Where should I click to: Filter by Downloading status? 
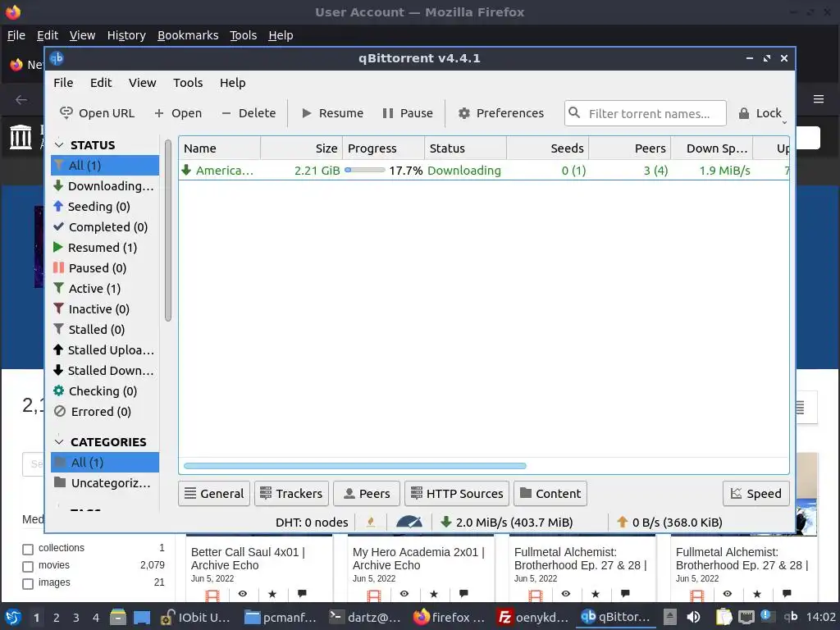click(x=105, y=186)
